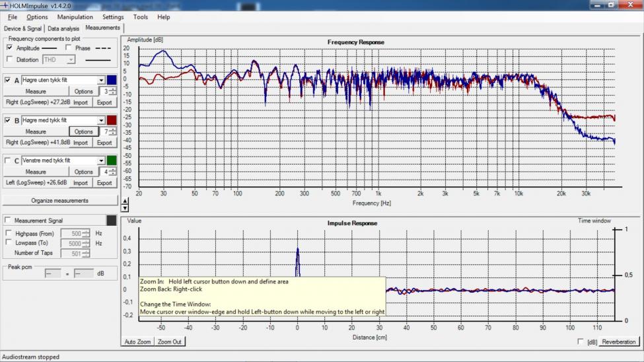Screen dimensions: 644x362
Task: Decrement the measurement B number spinner
Action: tap(113, 134)
